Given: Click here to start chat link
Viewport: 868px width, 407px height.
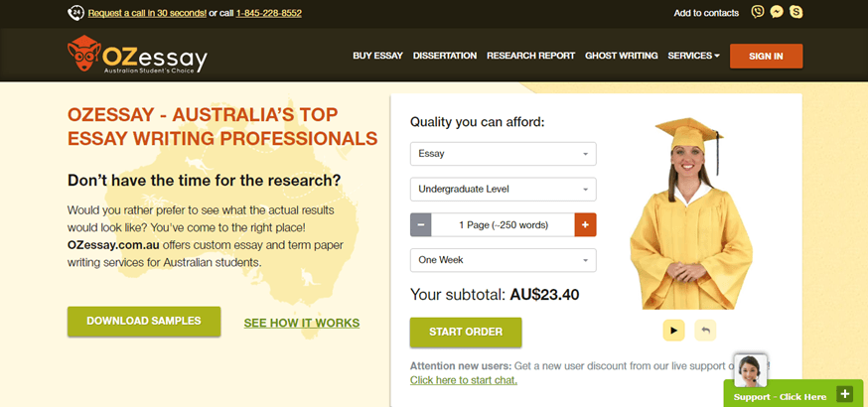Looking at the screenshot, I should [x=464, y=380].
